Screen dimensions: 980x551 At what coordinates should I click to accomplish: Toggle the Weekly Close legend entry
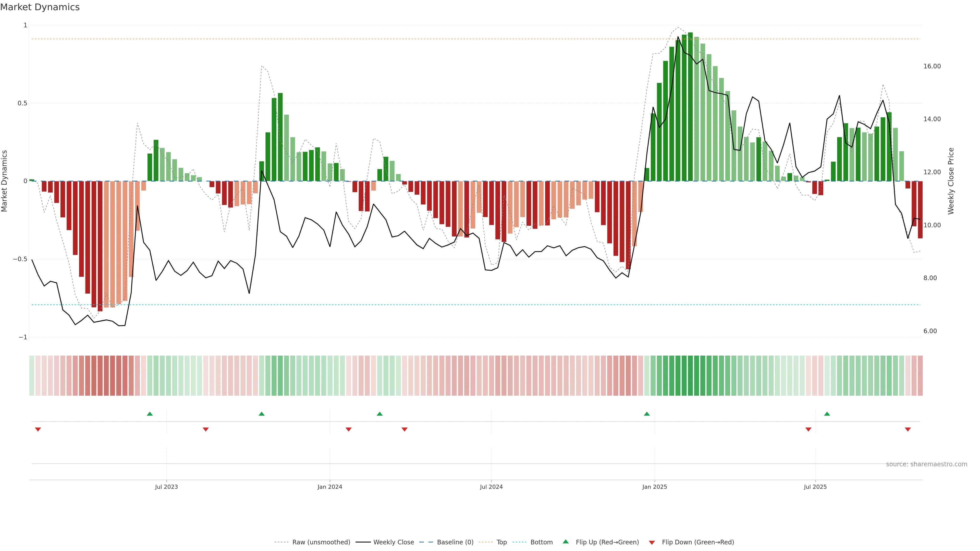[393, 542]
